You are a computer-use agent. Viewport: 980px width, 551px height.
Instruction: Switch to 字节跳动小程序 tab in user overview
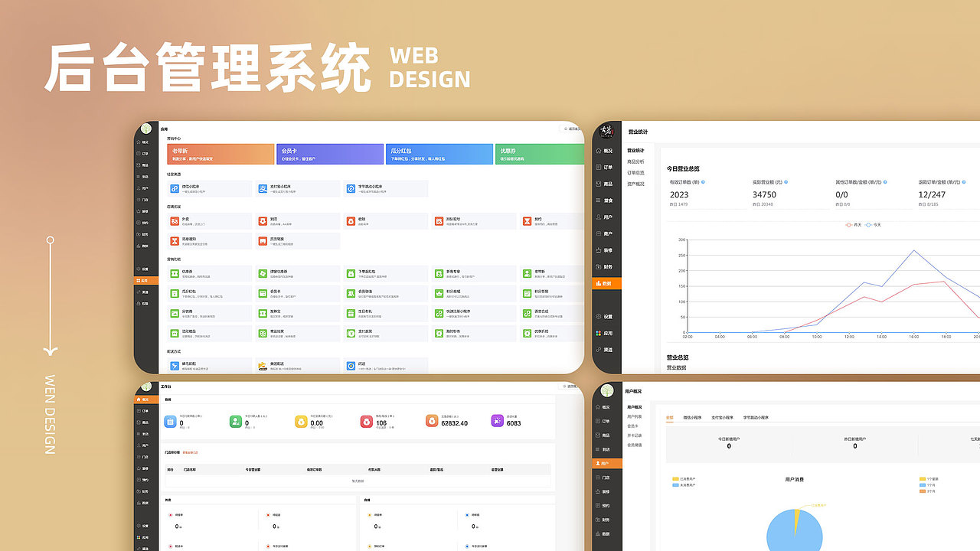(756, 418)
